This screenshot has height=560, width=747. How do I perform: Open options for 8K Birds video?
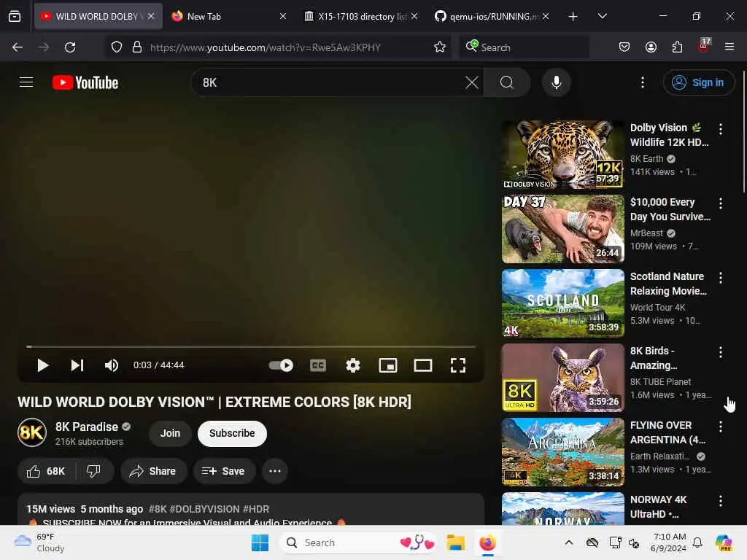(720, 352)
